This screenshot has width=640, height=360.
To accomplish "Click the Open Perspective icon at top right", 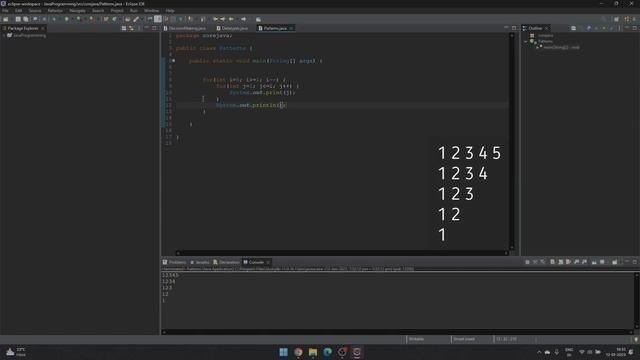I will pos(617,19).
